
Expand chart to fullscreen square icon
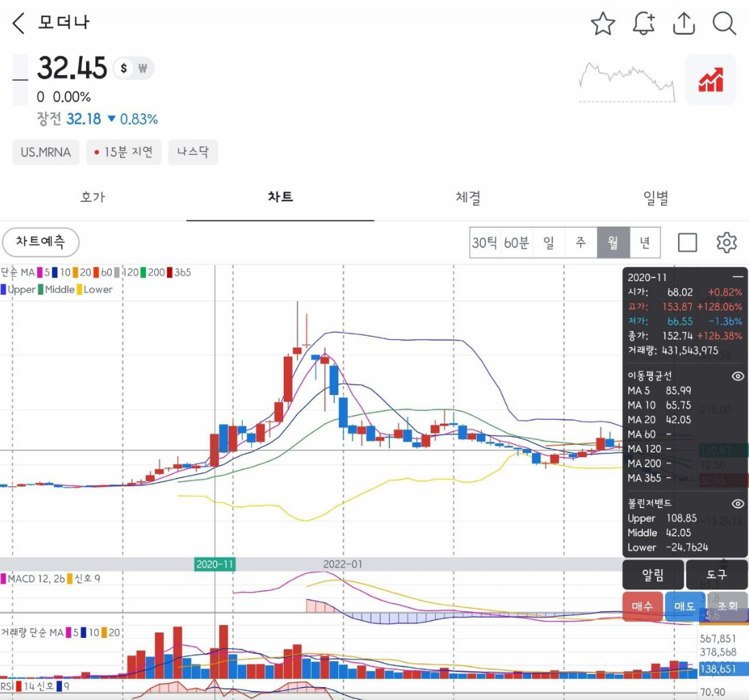pyautogui.click(x=688, y=243)
